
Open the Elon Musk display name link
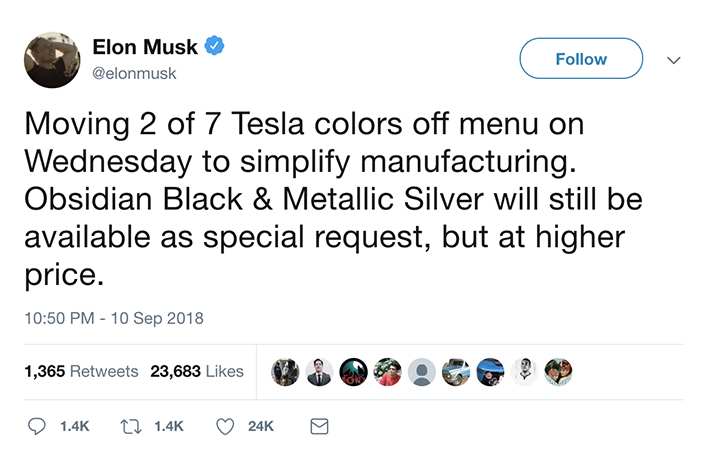[145, 47]
